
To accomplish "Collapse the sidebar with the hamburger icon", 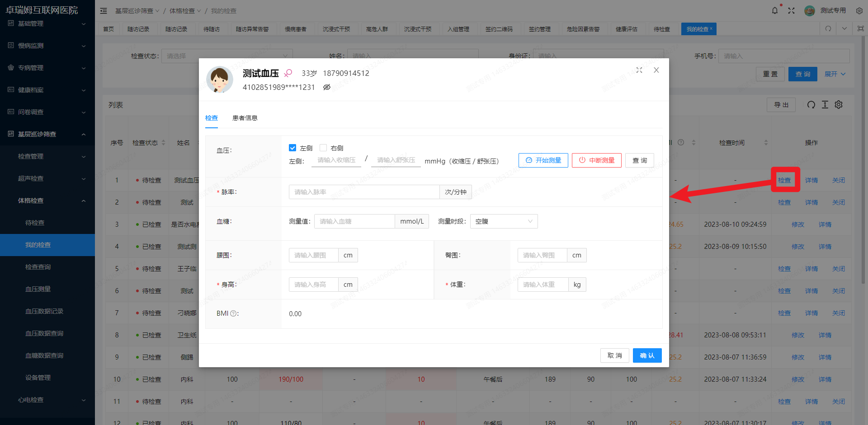I will (x=104, y=11).
